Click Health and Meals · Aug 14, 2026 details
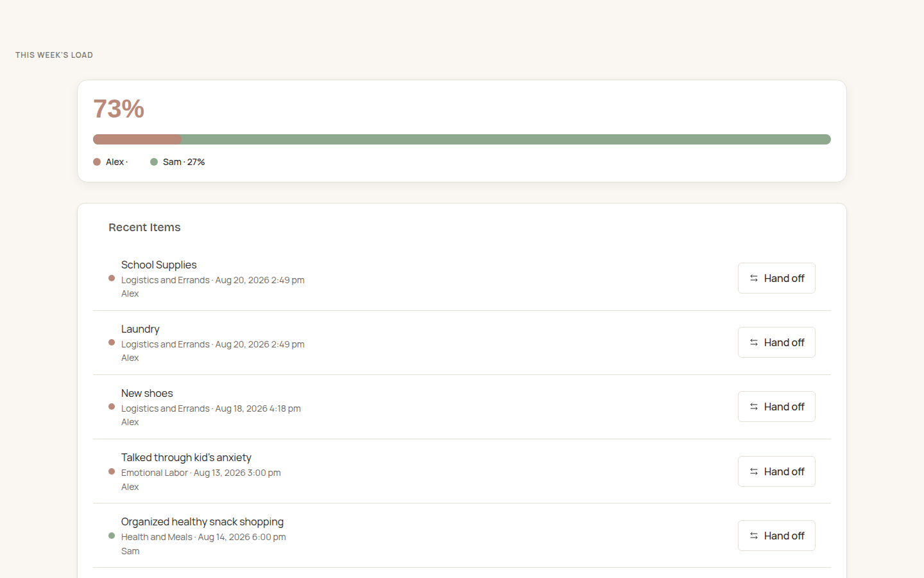Viewport: 924px width, 578px height. point(203,537)
